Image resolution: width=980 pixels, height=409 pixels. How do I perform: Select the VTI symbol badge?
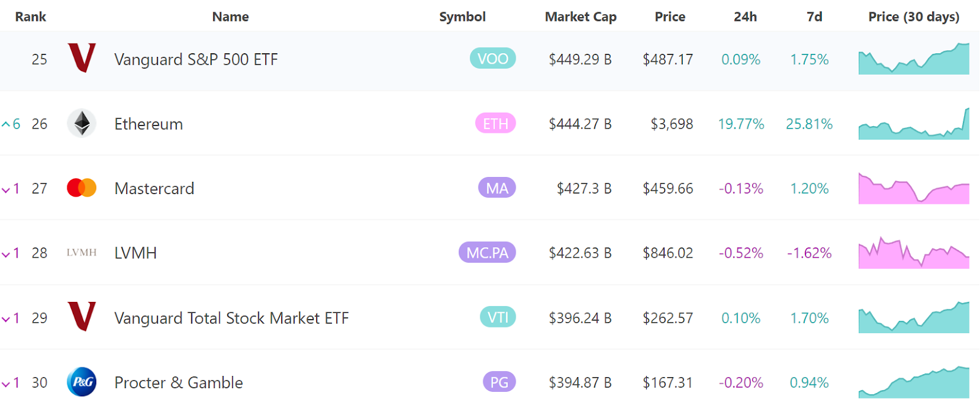[499, 318]
